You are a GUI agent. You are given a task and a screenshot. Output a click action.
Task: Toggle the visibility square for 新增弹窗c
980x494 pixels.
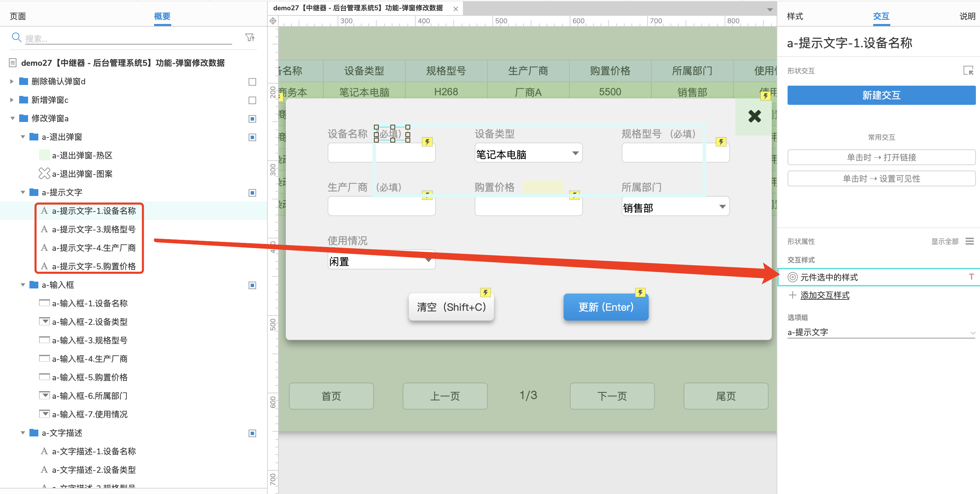coord(252,100)
